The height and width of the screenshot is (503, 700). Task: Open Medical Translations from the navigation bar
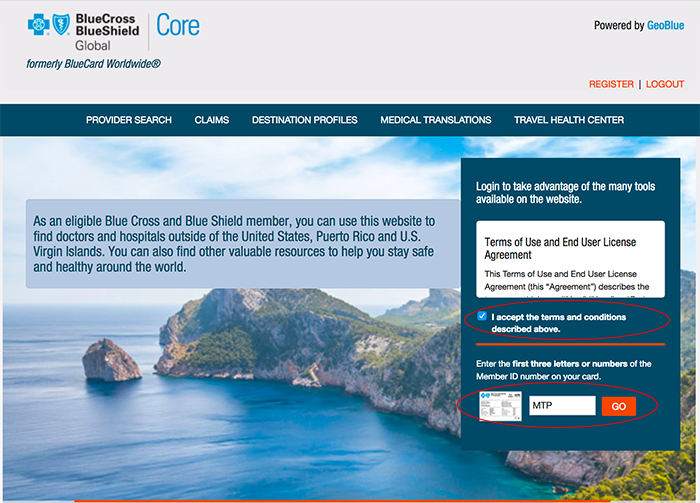(436, 120)
